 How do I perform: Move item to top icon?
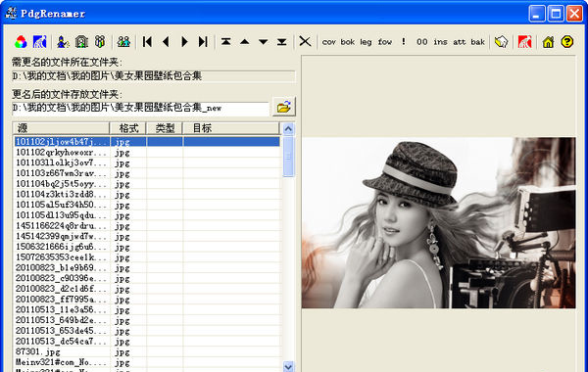coord(225,41)
